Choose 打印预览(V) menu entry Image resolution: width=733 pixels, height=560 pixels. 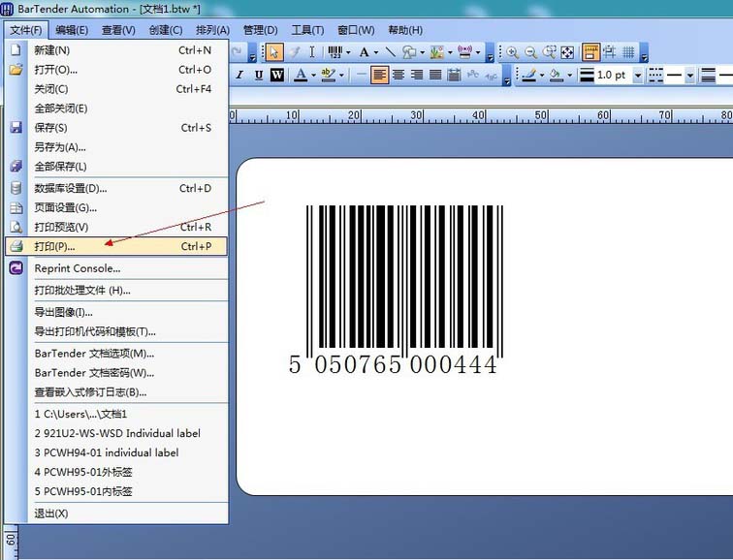pyautogui.click(x=116, y=227)
